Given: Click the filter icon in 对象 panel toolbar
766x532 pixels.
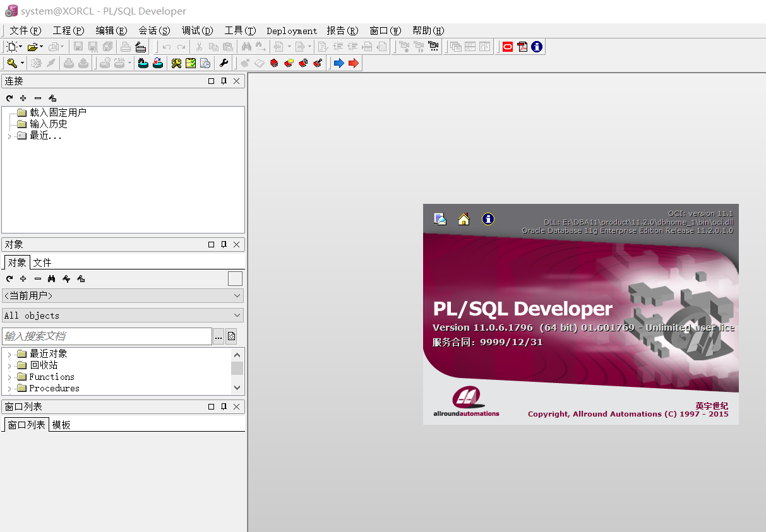Looking at the screenshot, I should pos(66,278).
